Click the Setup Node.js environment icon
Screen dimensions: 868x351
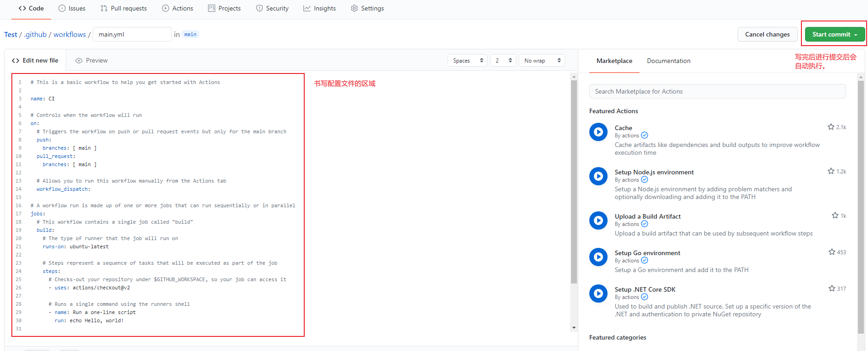coord(598,176)
